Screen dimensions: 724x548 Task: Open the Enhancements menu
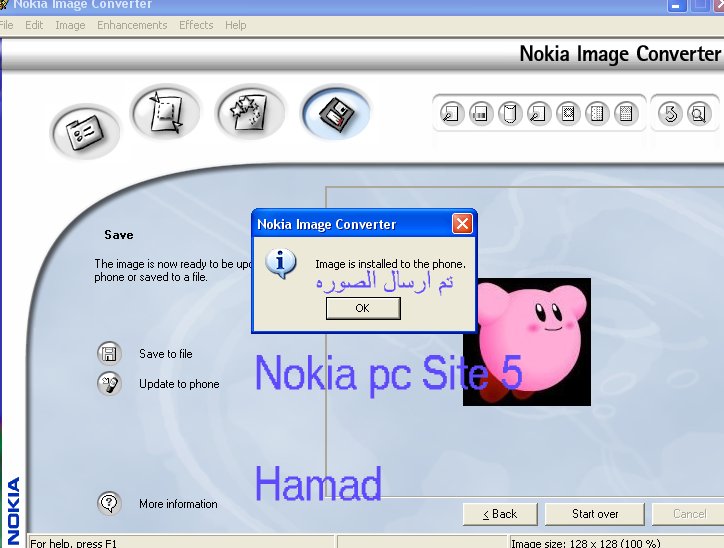click(132, 25)
